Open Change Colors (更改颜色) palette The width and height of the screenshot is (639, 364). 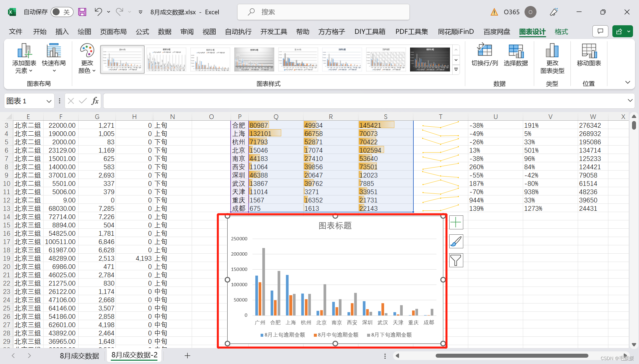coord(87,59)
